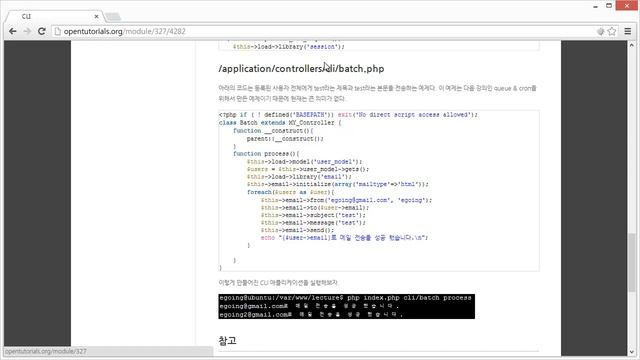640x360 pixels.
Task: Click the foreach($users as $user) line
Action: pyautogui.click(x=290, y=192)
